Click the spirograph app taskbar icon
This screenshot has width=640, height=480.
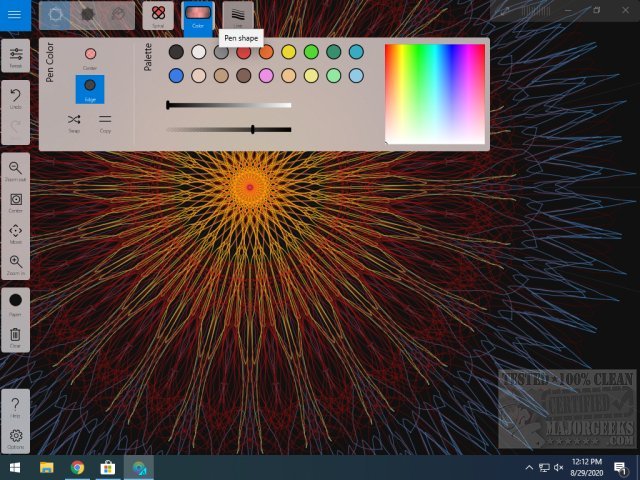point(139,468)
